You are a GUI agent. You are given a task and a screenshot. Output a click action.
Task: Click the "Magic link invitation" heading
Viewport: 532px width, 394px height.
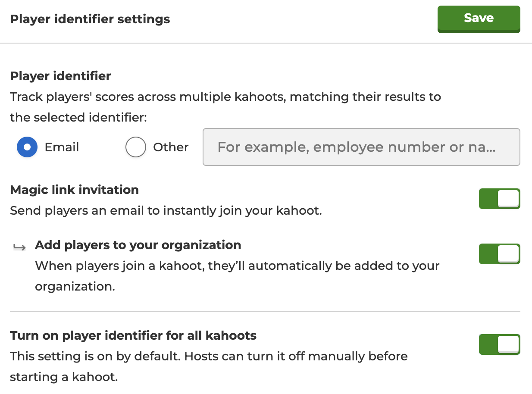[x=74, y=190]
